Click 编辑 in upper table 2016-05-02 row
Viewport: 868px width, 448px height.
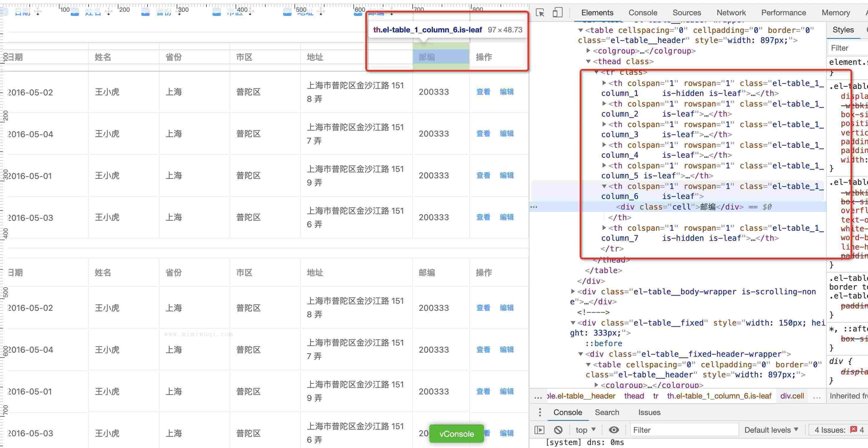point(506,92)
